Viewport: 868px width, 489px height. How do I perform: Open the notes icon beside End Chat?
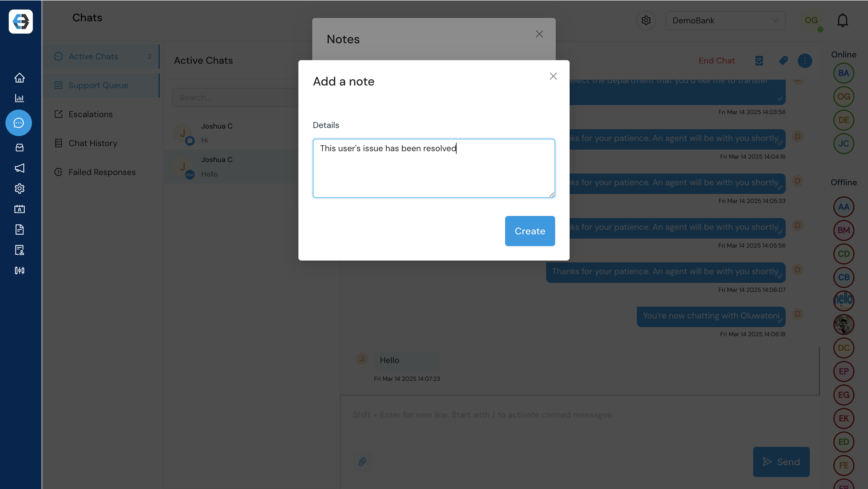[759, 61]
